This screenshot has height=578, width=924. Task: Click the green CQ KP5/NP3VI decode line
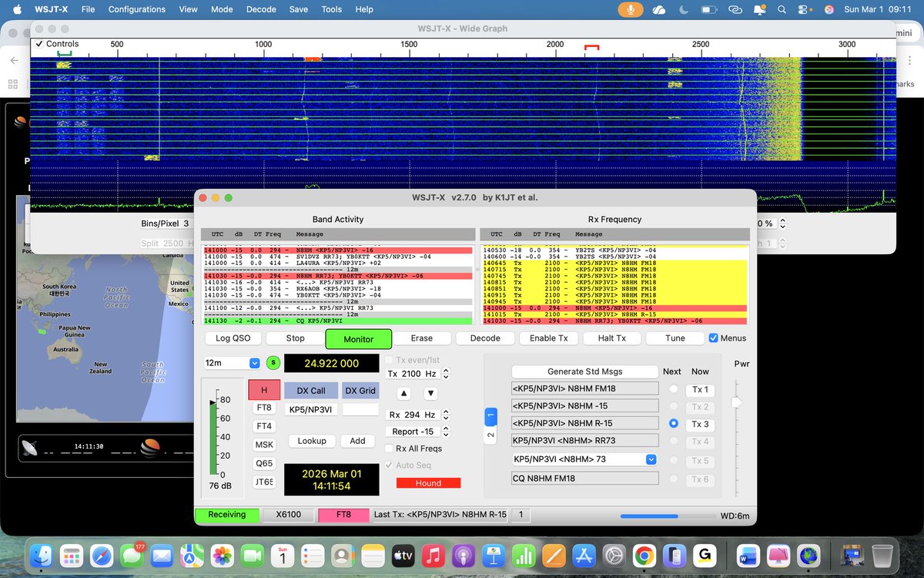point(338,321)
